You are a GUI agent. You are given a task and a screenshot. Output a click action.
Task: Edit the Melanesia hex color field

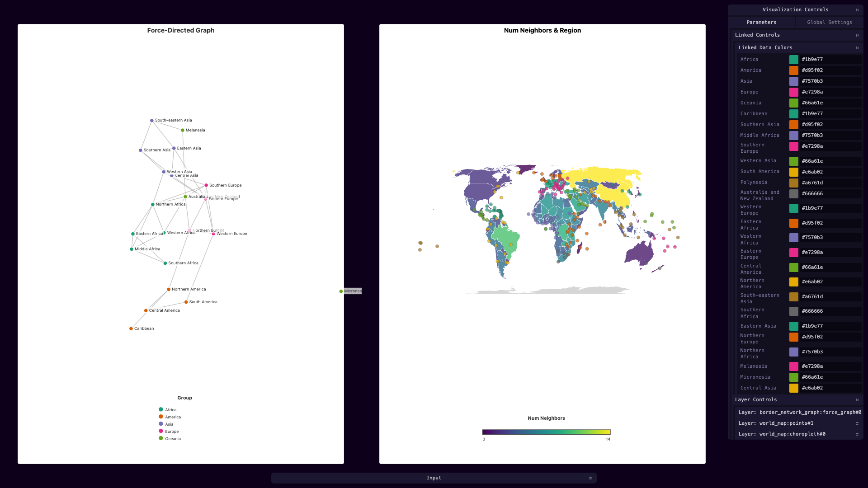coord(831,366)
